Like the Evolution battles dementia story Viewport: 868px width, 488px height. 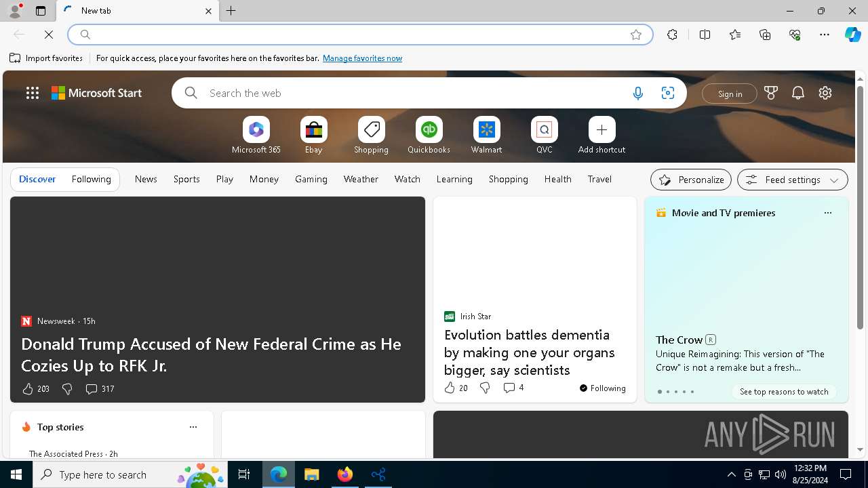tap(450, 388)
